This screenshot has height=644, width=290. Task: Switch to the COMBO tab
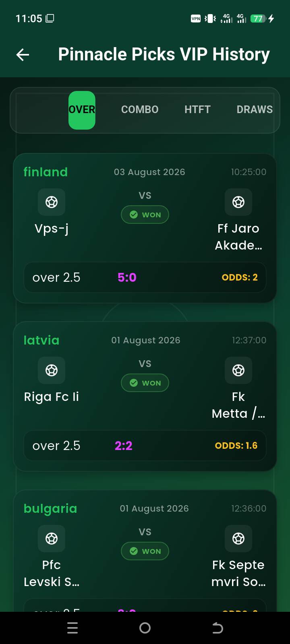coord(140,109)
